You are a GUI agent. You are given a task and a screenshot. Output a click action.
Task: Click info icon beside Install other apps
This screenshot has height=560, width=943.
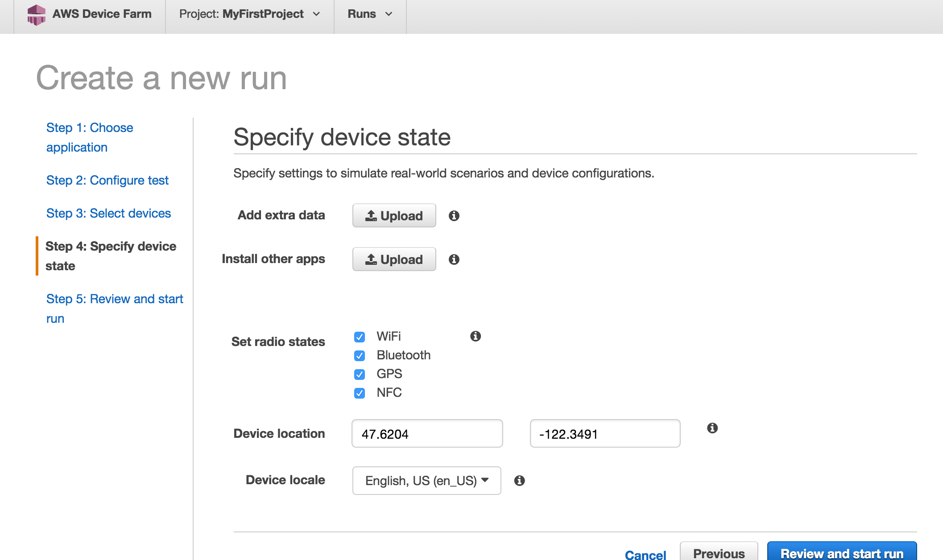pyautogui.click(x=454, y=259)
